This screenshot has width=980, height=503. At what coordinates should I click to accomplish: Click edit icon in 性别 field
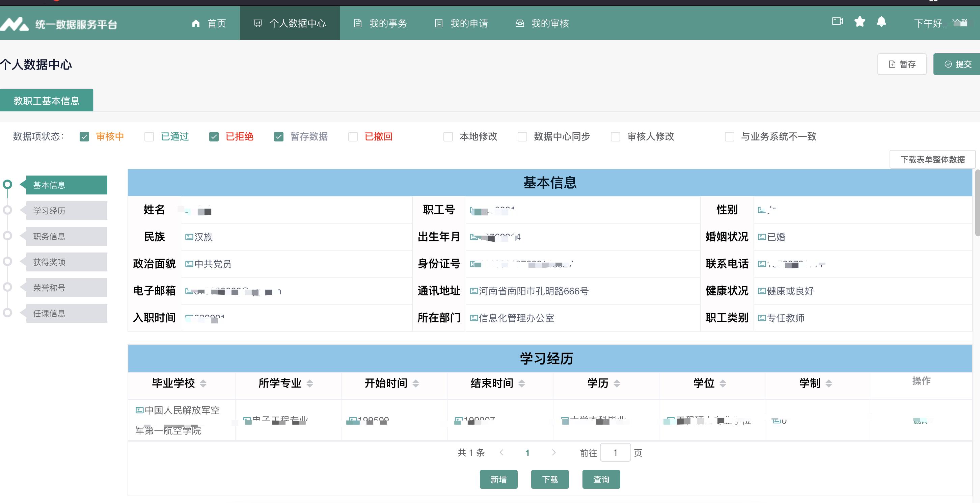pos(762,210)
